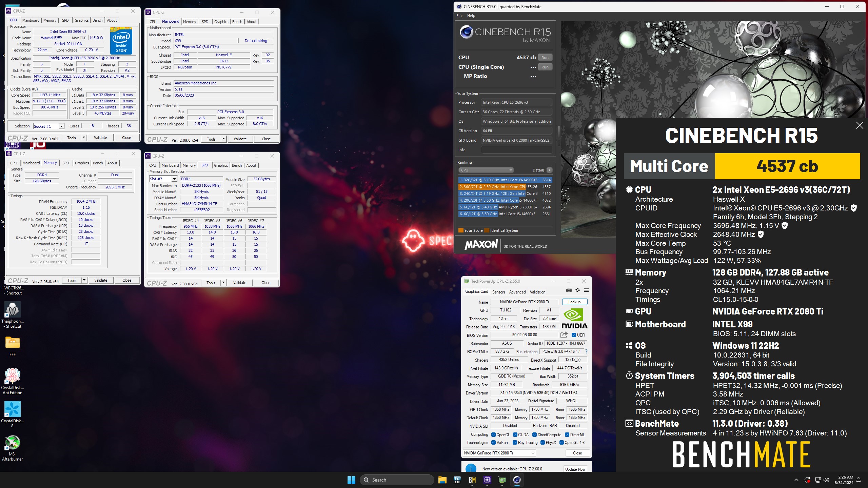Open Bench tab in CPU-Z CPU window
Viewport: 868px width, 488px height.
coord(97,20)
